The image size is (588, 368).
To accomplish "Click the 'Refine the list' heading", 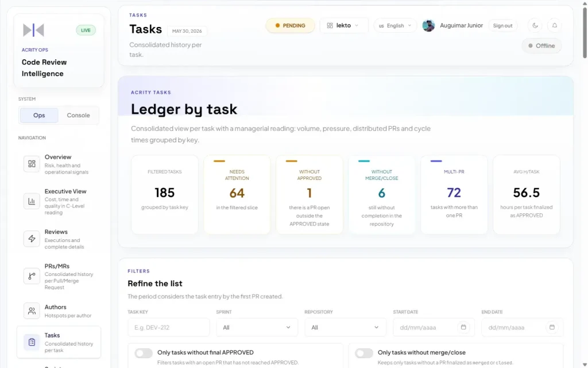I will (x=155, y=283).
